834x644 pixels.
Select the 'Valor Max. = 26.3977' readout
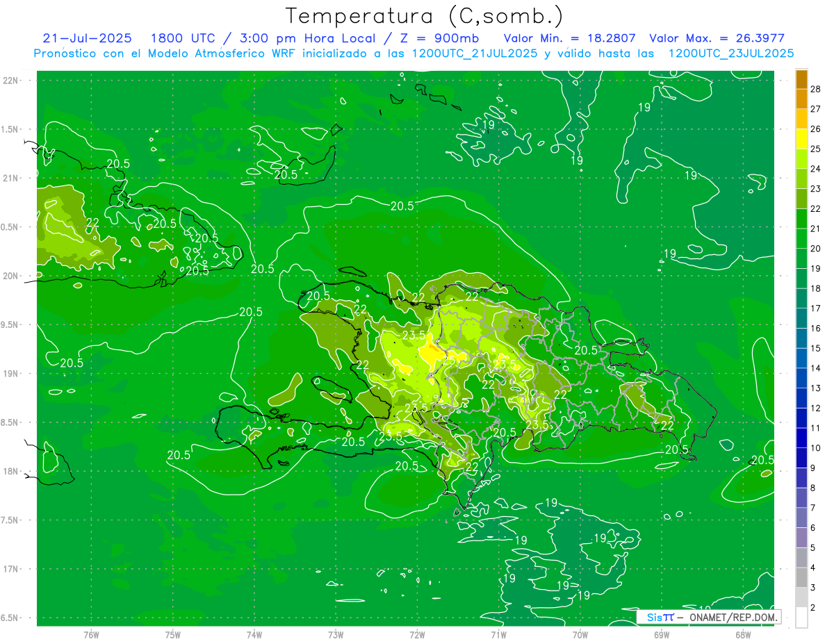717,38
